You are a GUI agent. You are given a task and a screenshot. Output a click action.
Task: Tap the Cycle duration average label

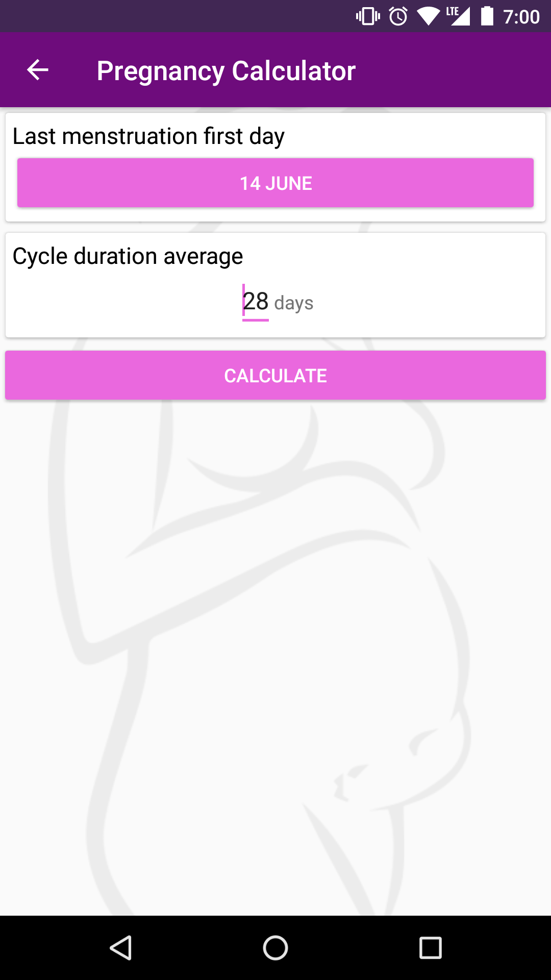click(128, 256)
